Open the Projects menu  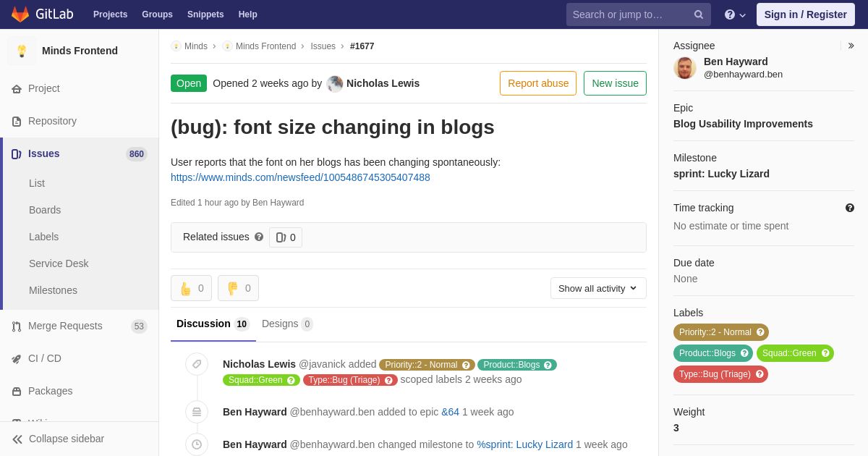click(110, 14)
